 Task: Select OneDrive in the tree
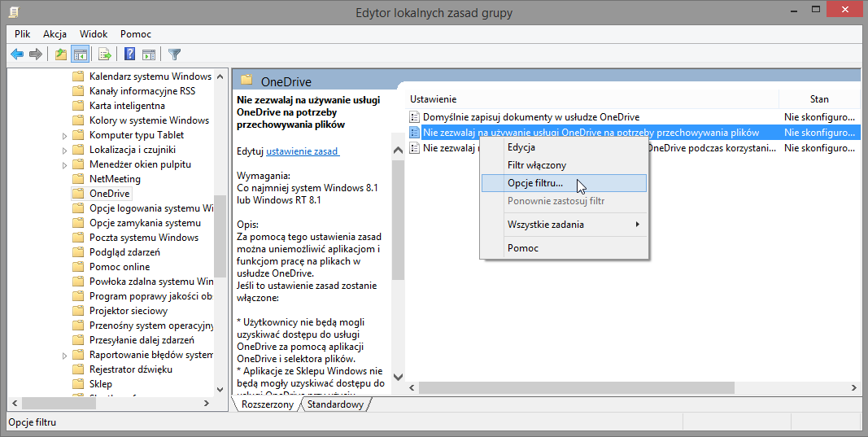tap(110, 194)
